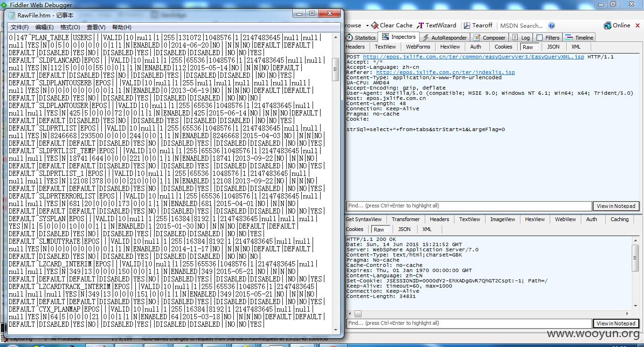This screenshot has height=347, width=644.
Task: Click View in Notepad for the response
Action: coord(616,323)
